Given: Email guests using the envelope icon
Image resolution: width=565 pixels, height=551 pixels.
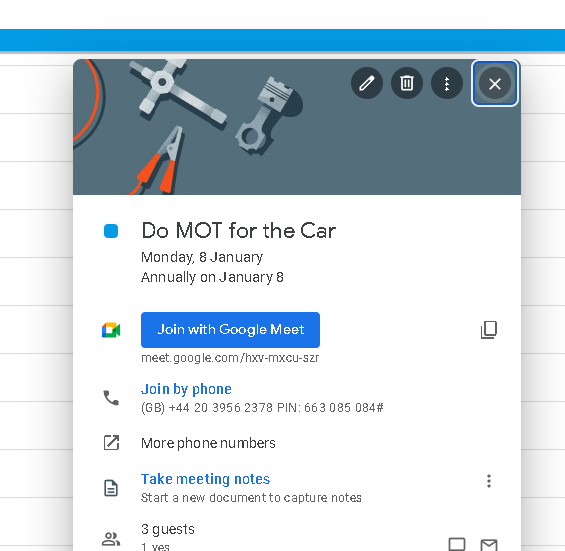Looking at the screenshot, I should [489, 545].
